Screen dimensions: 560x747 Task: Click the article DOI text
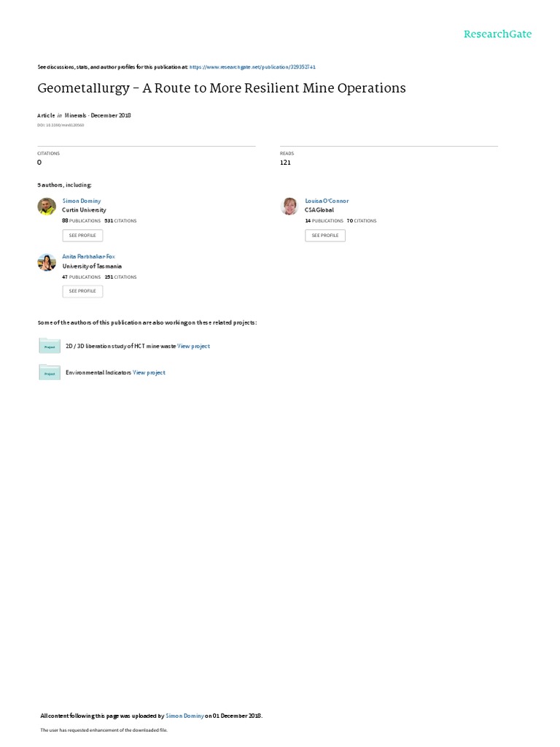coord(61,125)
